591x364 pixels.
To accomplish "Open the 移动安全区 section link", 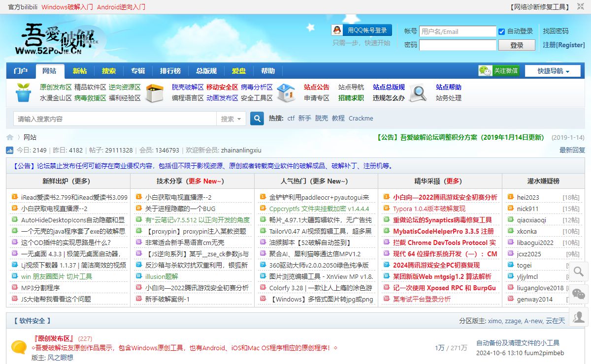I will 222,87.
